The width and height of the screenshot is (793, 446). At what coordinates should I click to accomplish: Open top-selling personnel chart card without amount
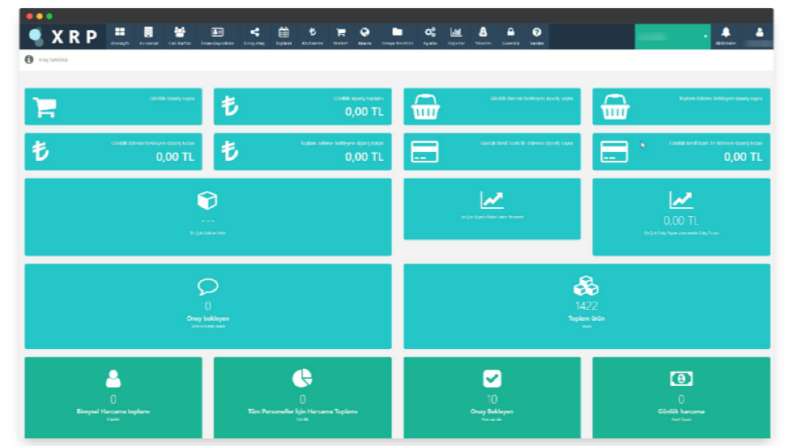point(492,209)
